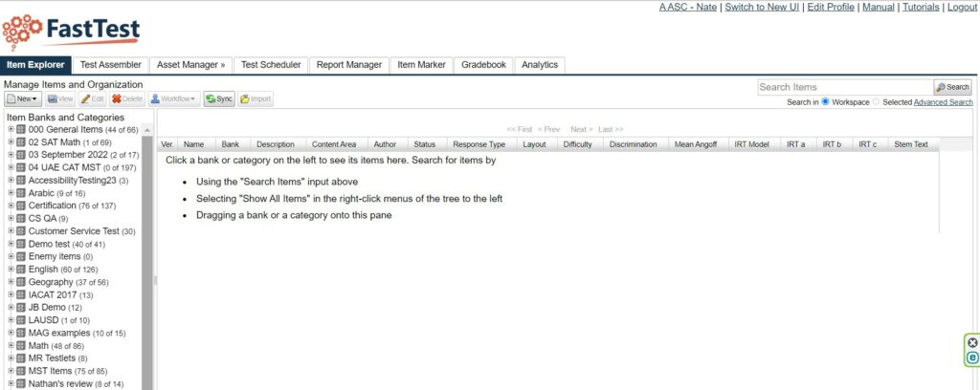Click the Customer Service Test bank icon
This screenshot has width=980, height=390.
pos(21,231)
